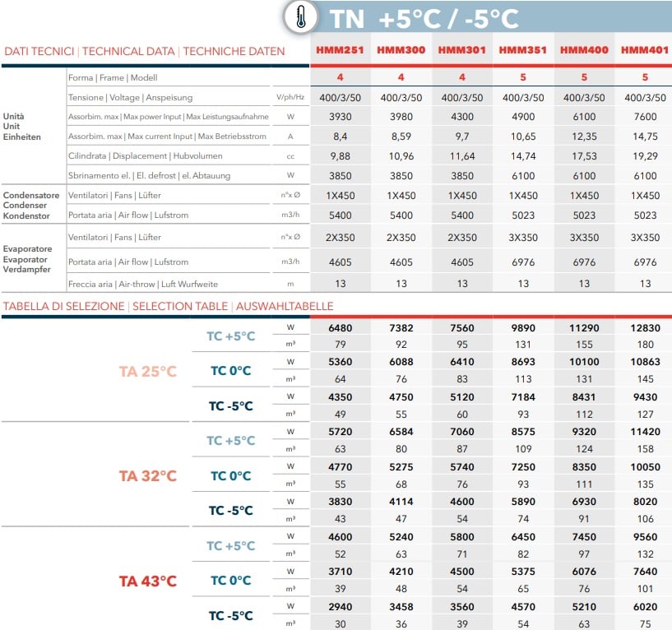
Task: Select the capacity value 7184
Action: click(523, 397)
